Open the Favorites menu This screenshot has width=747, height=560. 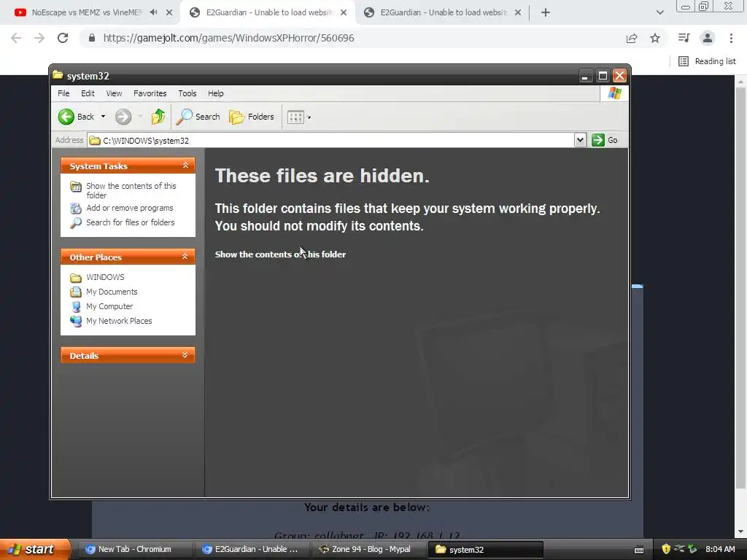(x=150, y=93)
